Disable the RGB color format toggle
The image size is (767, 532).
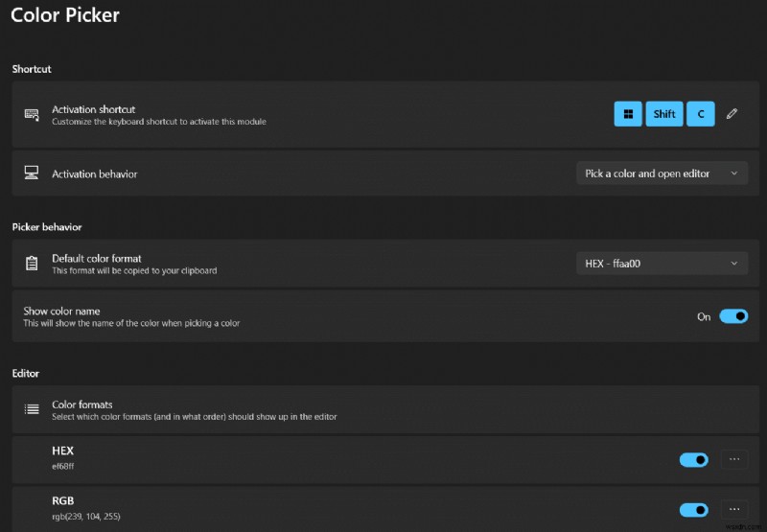click(693, 510)
